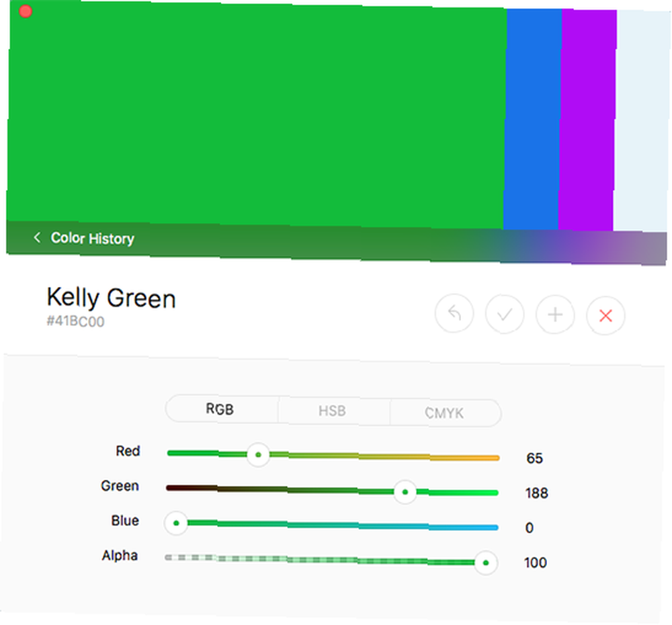Click the Green value 188
The width and height of the screenshot is (672, 625).
[x=536, y=493]
